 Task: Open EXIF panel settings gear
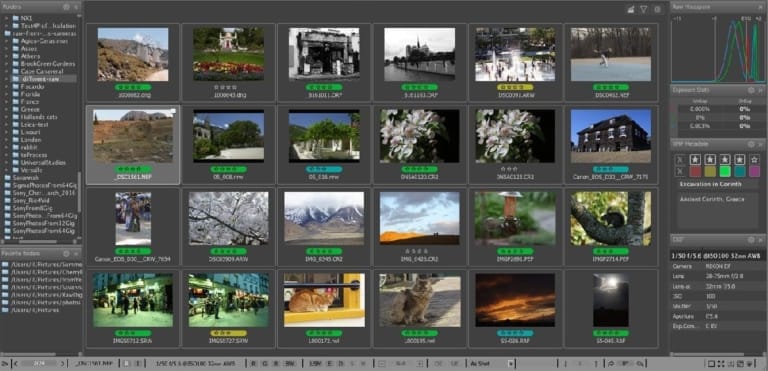751,240
